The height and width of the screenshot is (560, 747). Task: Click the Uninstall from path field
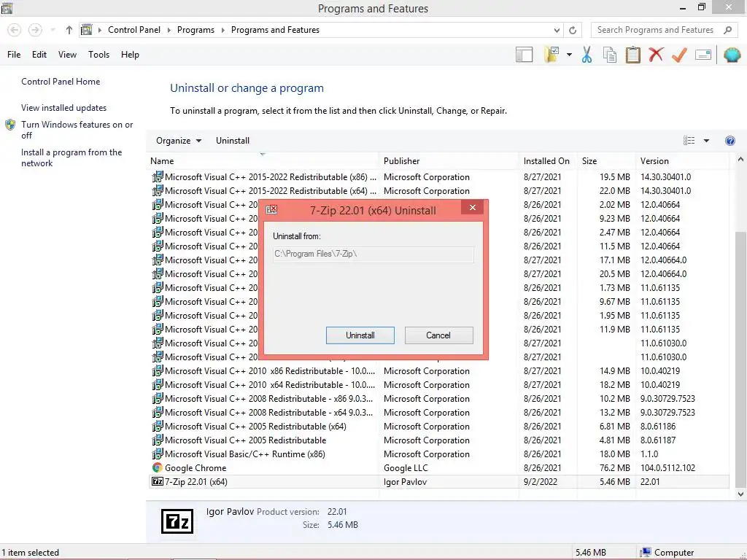tap(373, 254)
